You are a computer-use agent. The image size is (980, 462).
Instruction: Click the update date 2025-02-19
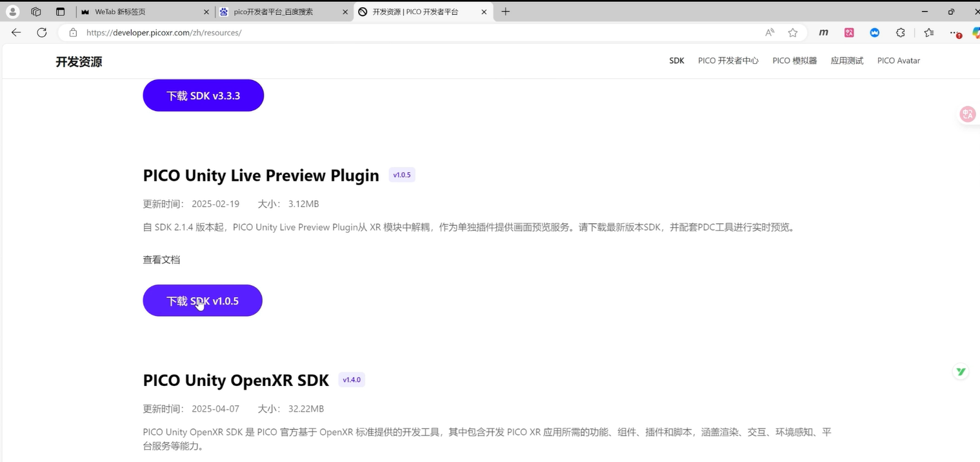click(x=215, y=204)
